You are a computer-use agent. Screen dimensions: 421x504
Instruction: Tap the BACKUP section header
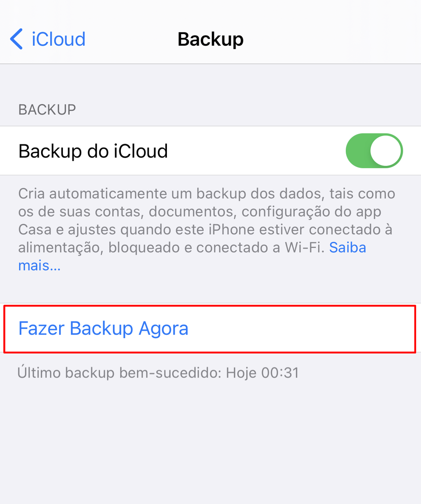coord(47,110)
